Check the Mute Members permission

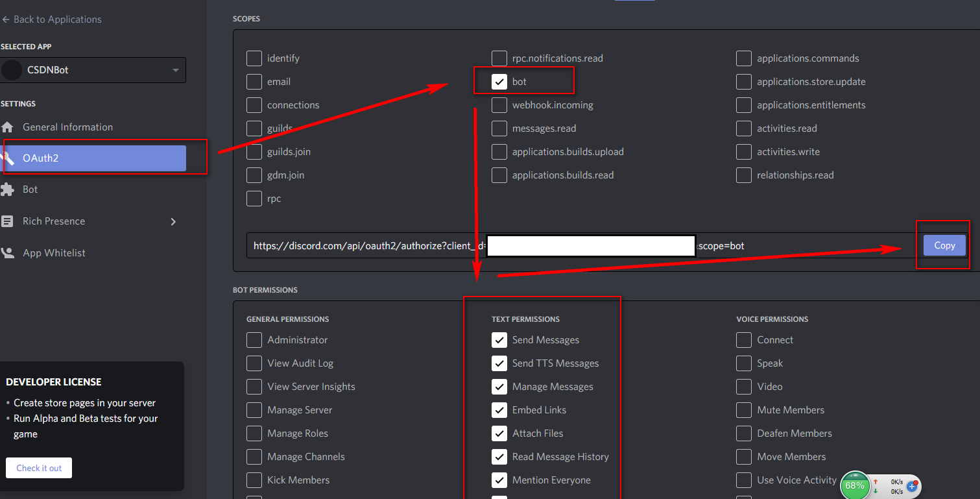(x=744, y=410)
